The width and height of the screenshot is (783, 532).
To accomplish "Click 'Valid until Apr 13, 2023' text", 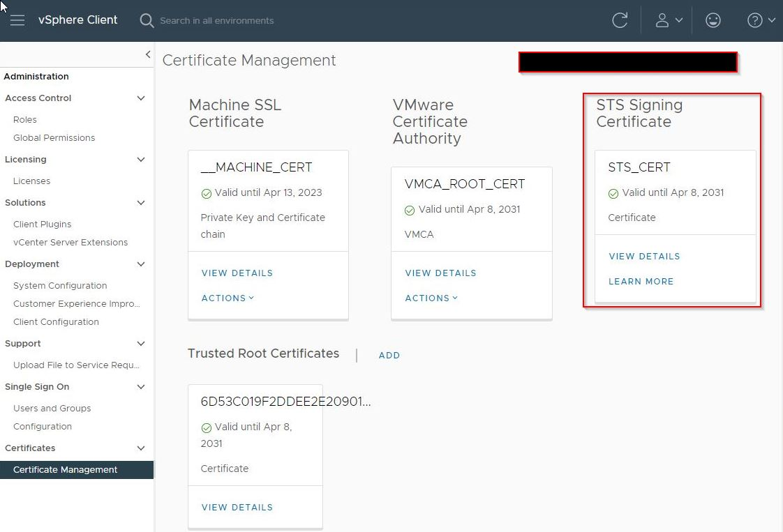I will click(x=268, y=192).
